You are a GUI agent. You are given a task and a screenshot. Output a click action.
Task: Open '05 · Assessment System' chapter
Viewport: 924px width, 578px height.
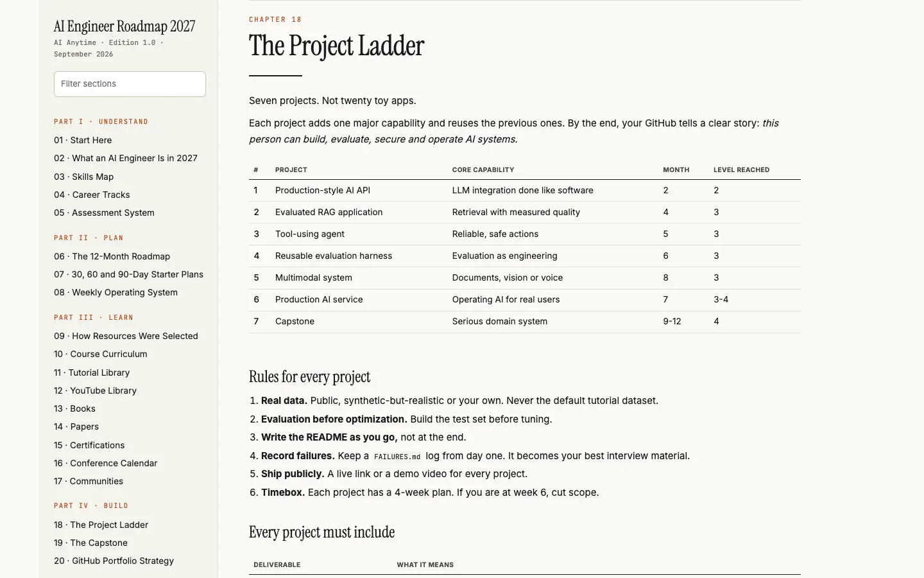(x=104, y=213)
